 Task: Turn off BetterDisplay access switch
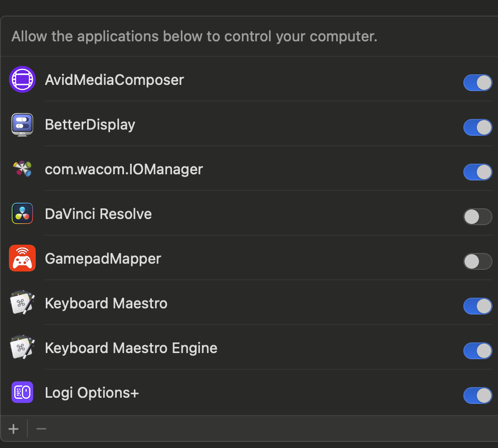pyautogui.click(x=478, y=127)
